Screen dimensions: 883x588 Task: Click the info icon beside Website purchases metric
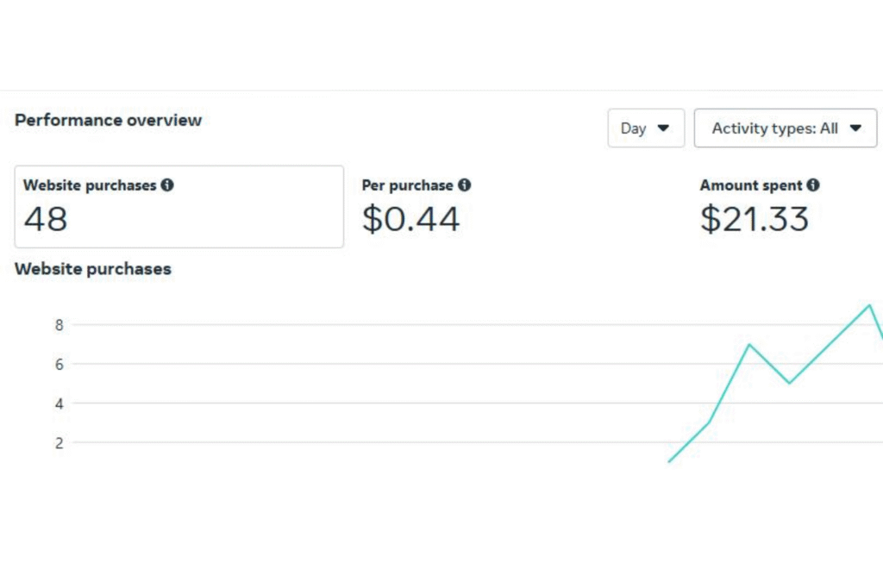pos(167,185)
